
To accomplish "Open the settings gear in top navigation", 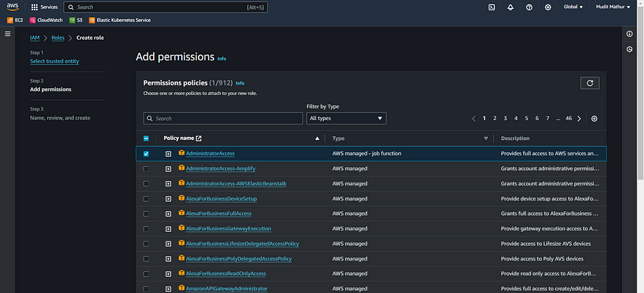I will (x=548, y=7).
